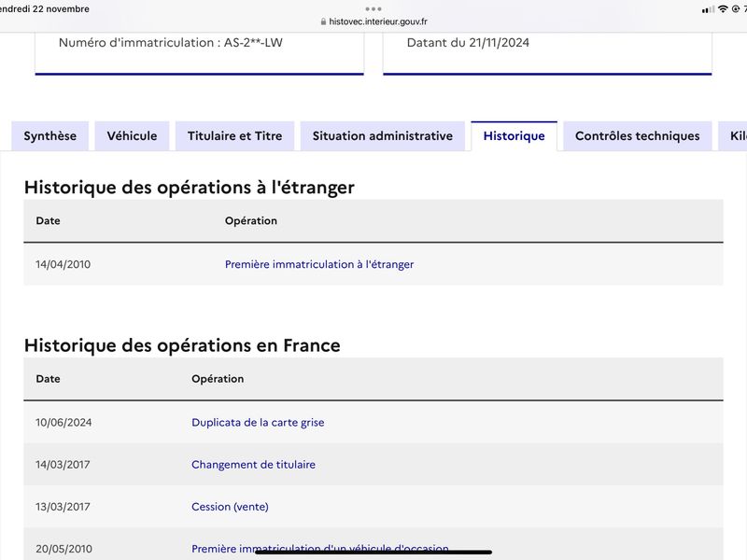Click the Historique tab
Image resolution: width=747 pixels, height=560 pixels.
[514, 136]
